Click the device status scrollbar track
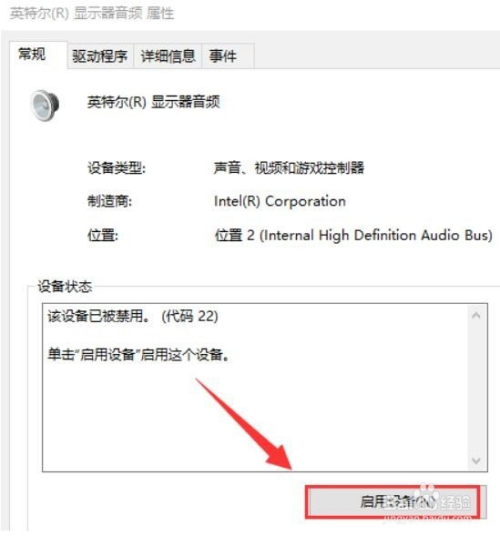Image resolution: width=500 pixels, height=536 pixels. (476, 388)
